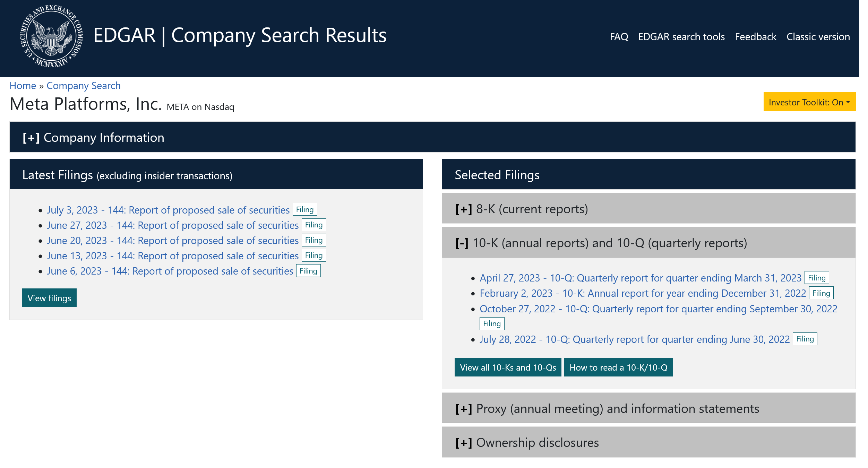Click the View filings button

[x=49, y=298]
